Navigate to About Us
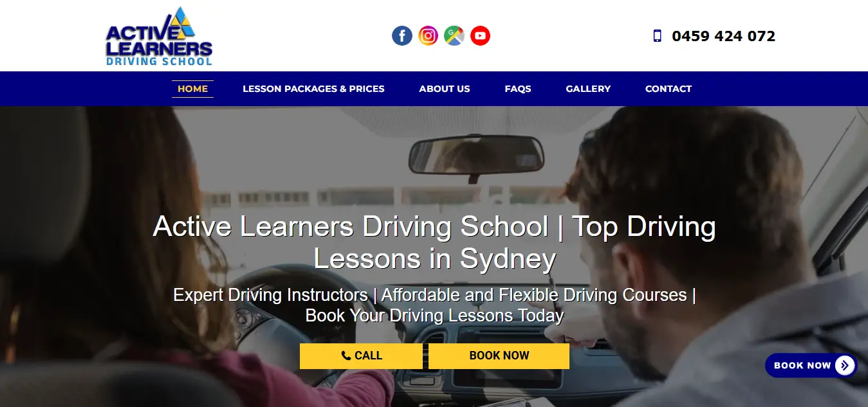The image size is (868, 407). [x=445, y=89]
